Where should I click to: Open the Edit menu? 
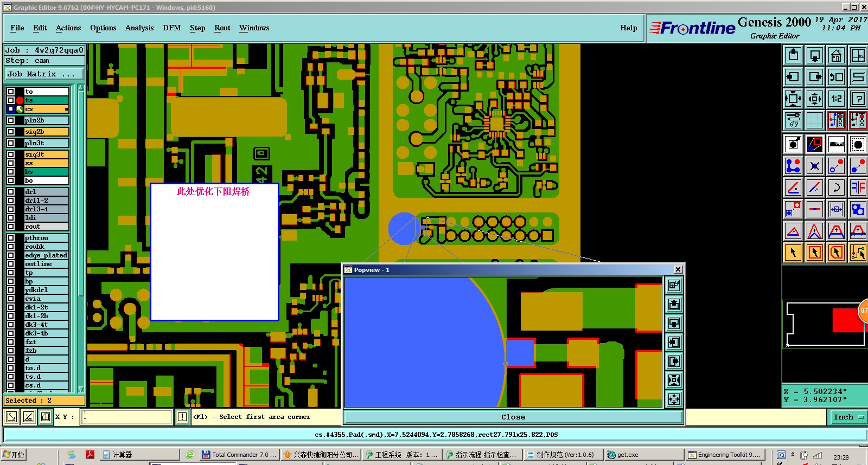pyautogui.click(x=40, y=28)
